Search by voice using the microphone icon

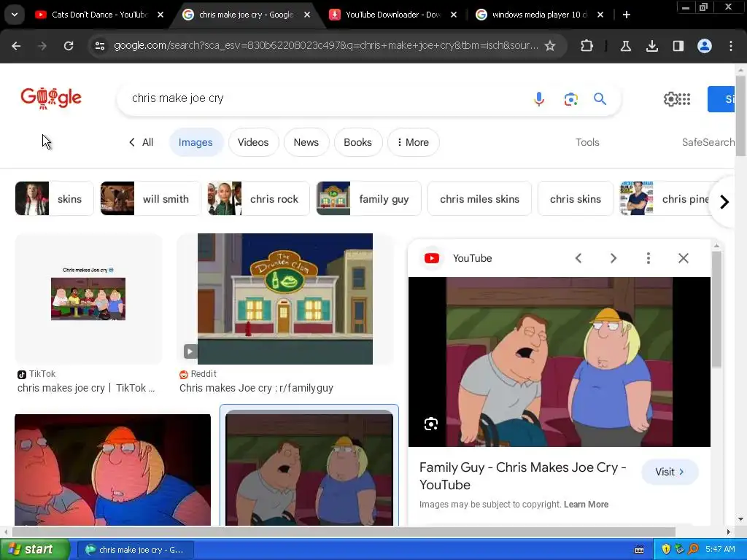tap(539, 98)
